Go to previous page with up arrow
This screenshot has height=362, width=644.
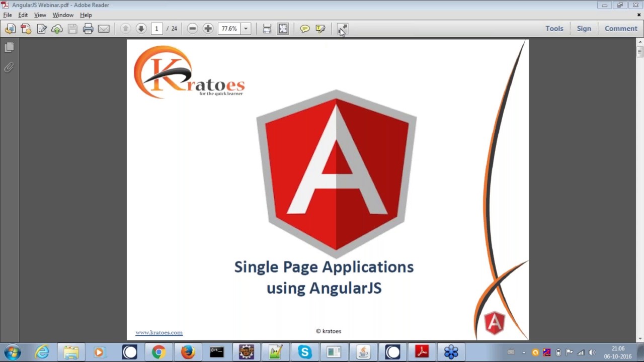(x=126, y=29)
